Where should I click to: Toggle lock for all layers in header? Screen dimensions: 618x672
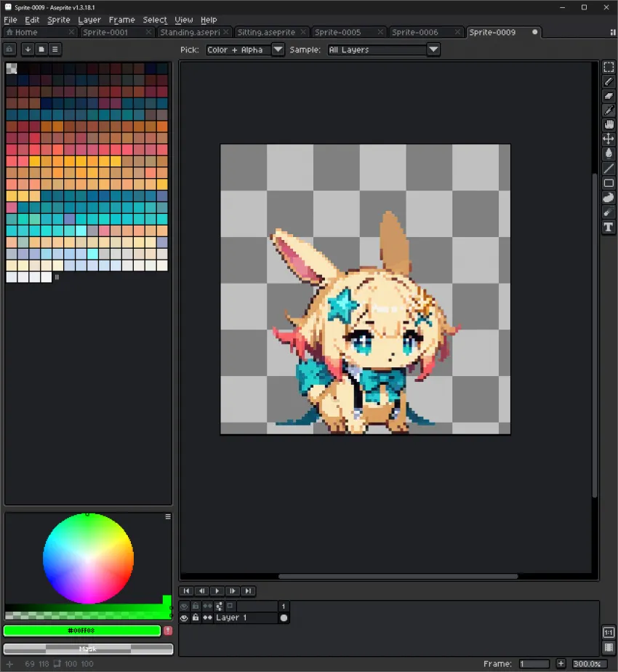(x=196, y=607)
